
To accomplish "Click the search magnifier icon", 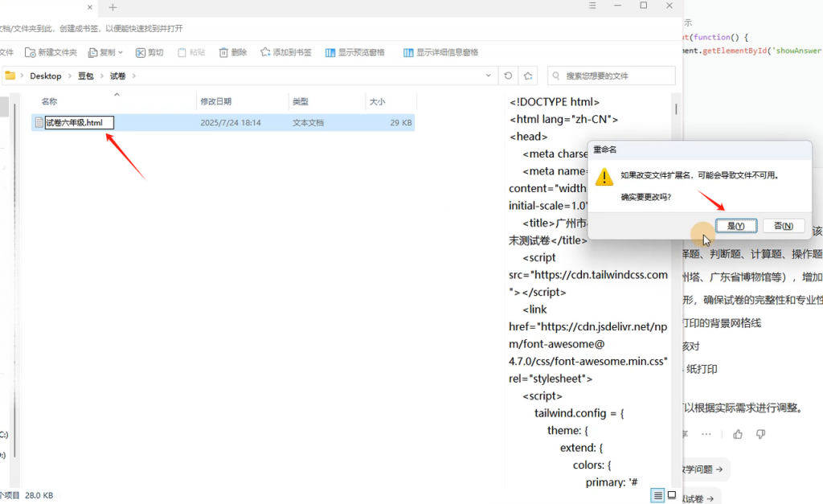I will click(556, 76).
